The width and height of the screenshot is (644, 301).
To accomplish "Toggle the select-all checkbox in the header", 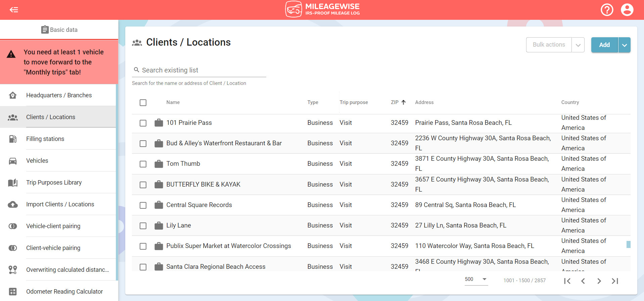I will [x=143, y=103].
